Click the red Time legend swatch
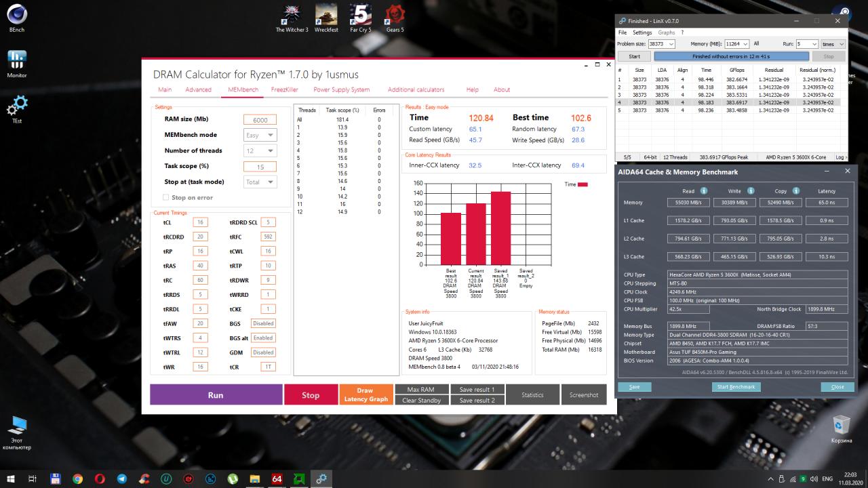Image resolution: width=868 pixels, height=488 pixels. tap(583, 184)
